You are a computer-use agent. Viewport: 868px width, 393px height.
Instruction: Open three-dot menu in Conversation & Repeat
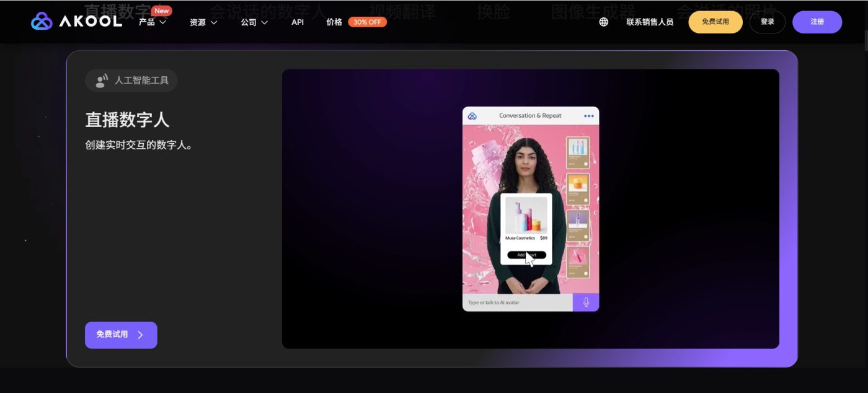click(x=588, y=116)
